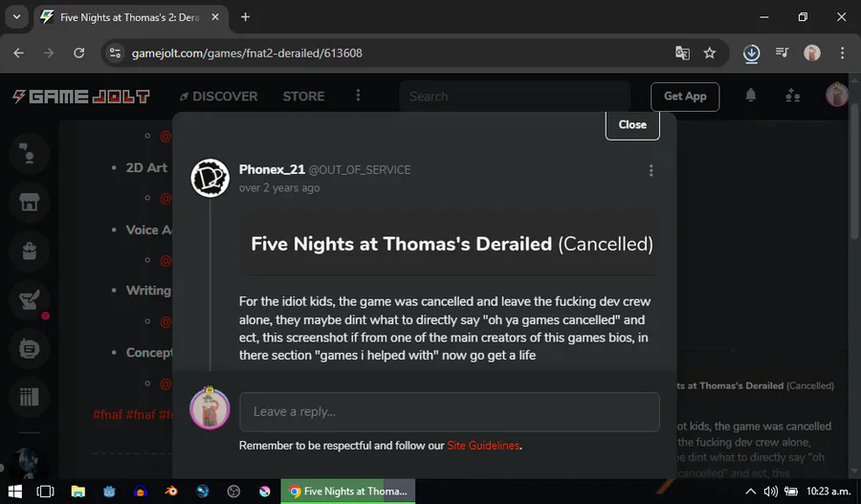Open Phonex_21 username link
The height and width of the screenshot is (504, 861).
tap(272, 169)
